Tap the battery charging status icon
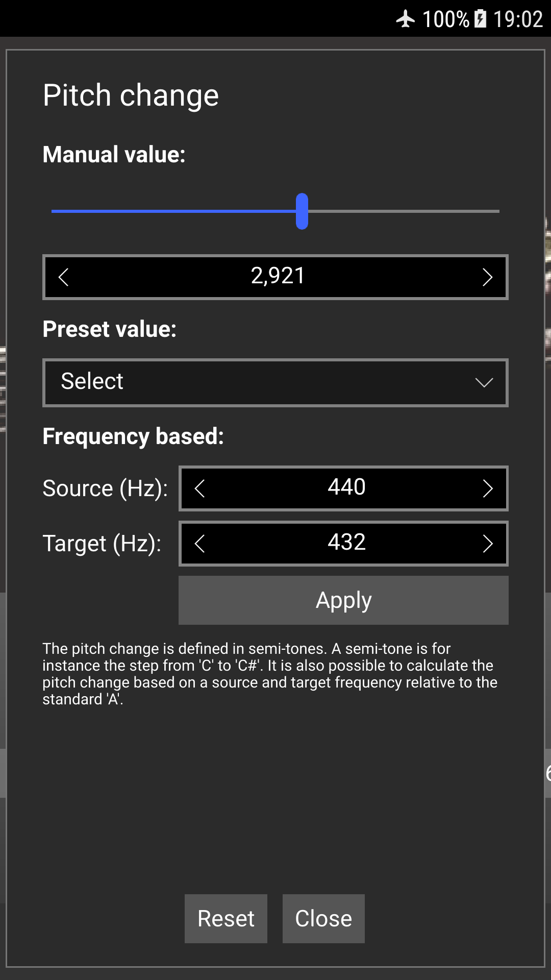 pyautogui.click(x=480, y=19)
